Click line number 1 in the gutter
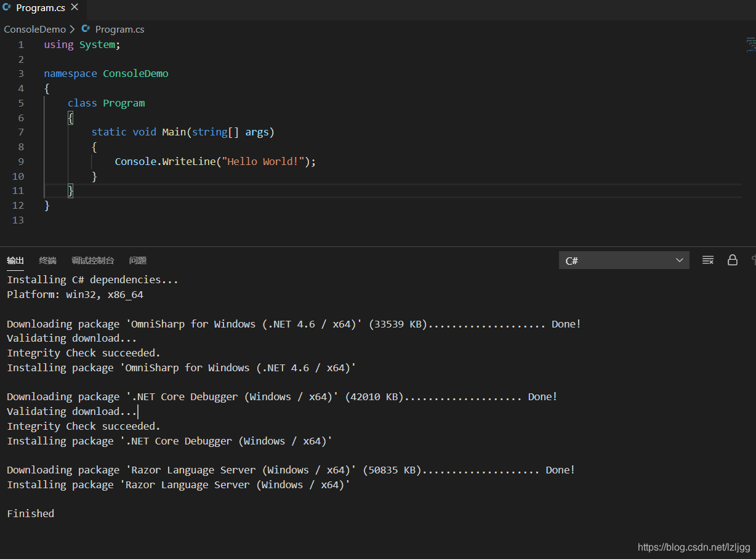 (21, 44)
